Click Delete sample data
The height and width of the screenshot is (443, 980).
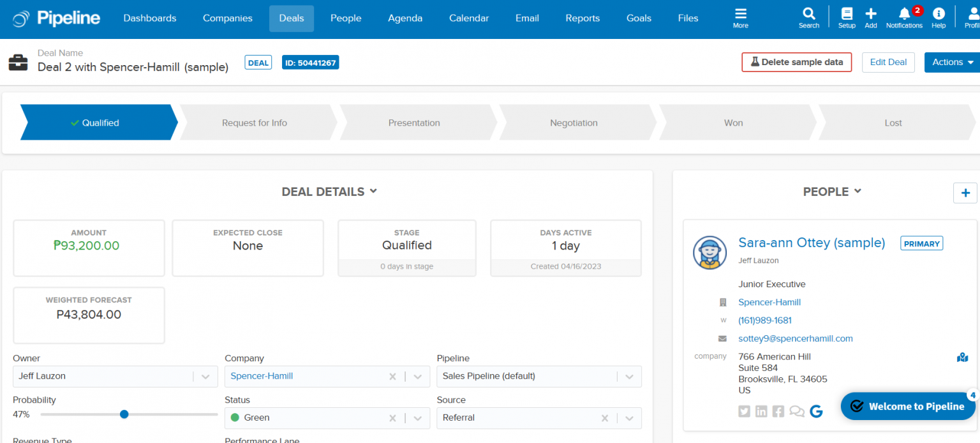796,62
